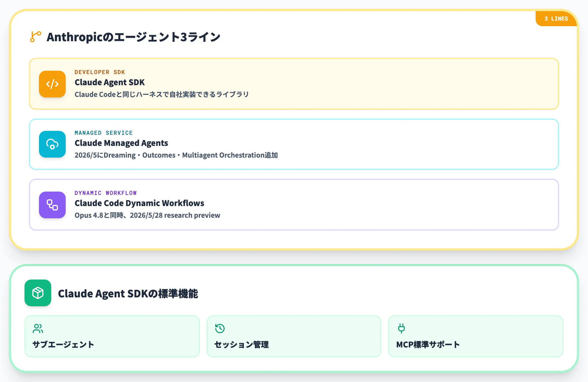This screenshot has height=382, width=588.
Task: Click the purple workflow nodes icon
Action: [x=52, y=205]
